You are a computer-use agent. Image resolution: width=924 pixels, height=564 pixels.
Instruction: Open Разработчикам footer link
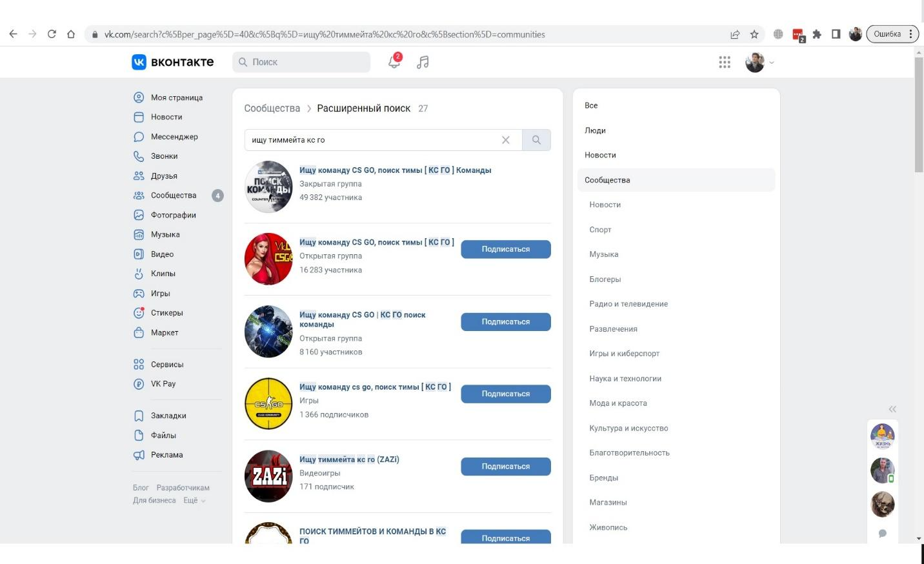pos(183,488)
